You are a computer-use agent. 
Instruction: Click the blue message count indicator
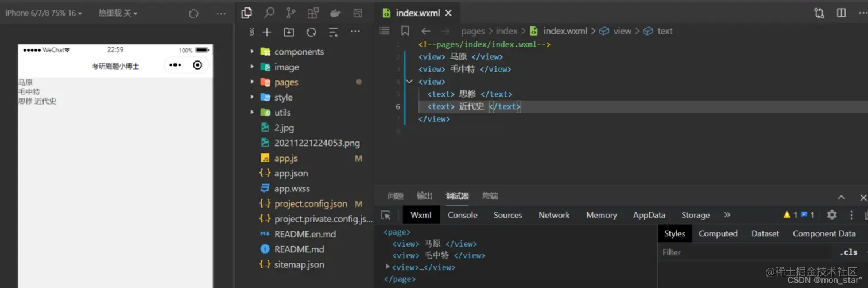tap(808, 215)
